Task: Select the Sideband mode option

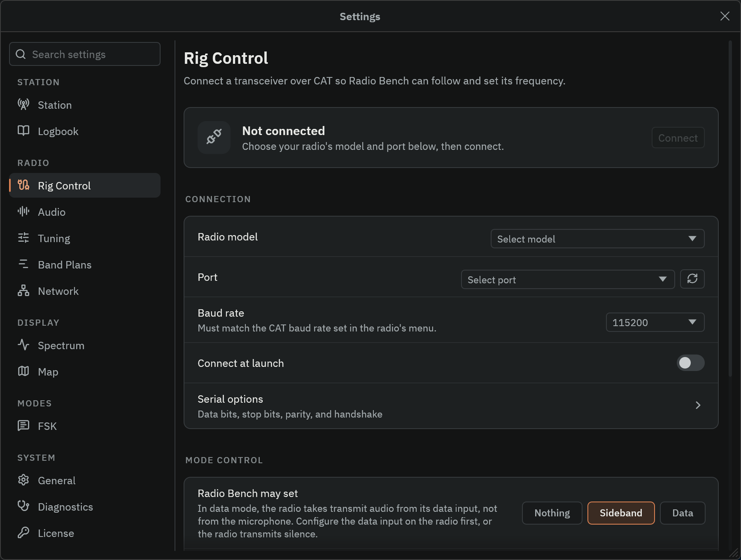Action: 621,513
